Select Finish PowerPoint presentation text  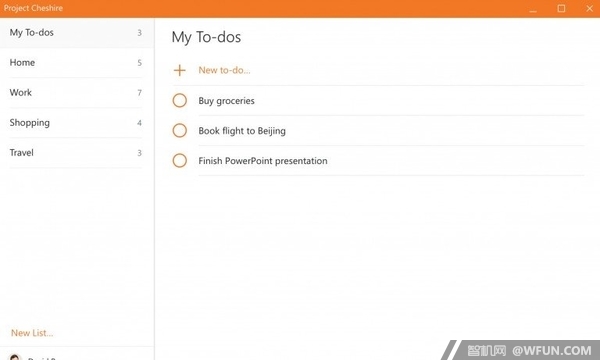tap(262, 161)
